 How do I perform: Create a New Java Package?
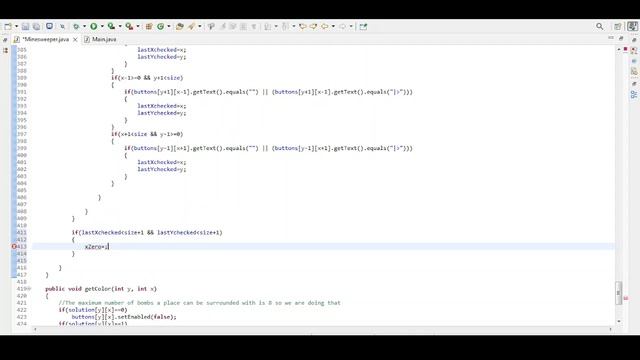tap(149, 27)
